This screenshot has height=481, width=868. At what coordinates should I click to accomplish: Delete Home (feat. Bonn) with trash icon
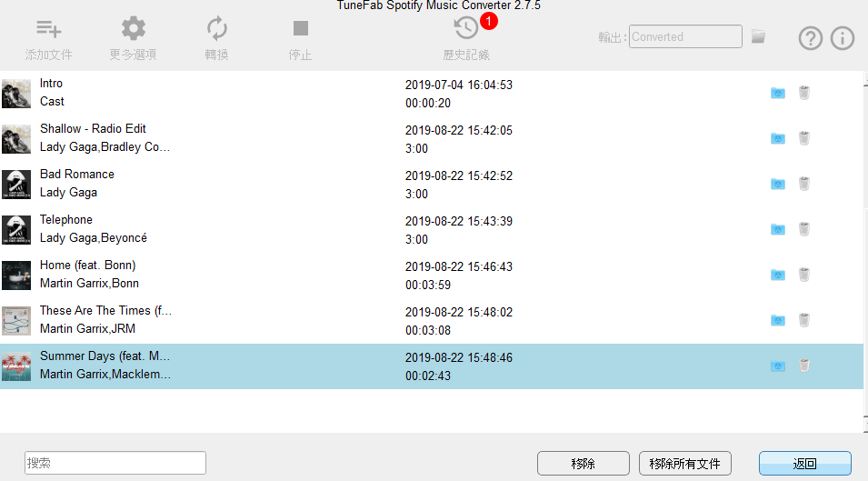tap(804, 274)
